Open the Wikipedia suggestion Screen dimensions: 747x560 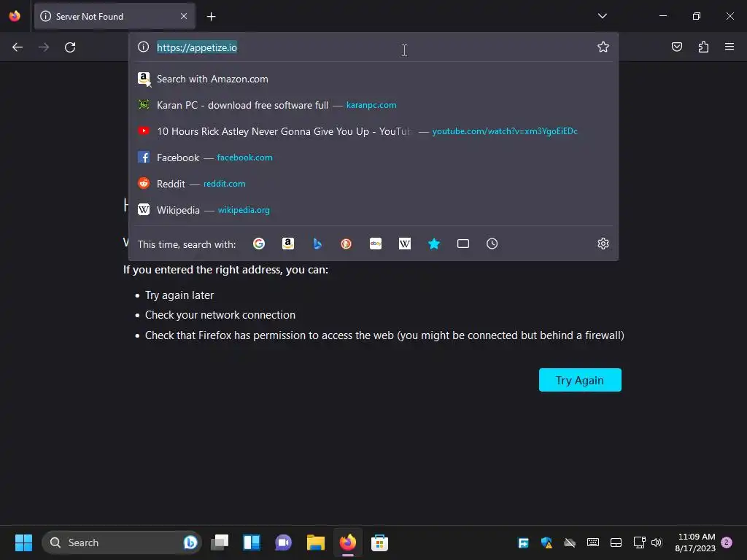pyautogui.click(x=374, y=210)
